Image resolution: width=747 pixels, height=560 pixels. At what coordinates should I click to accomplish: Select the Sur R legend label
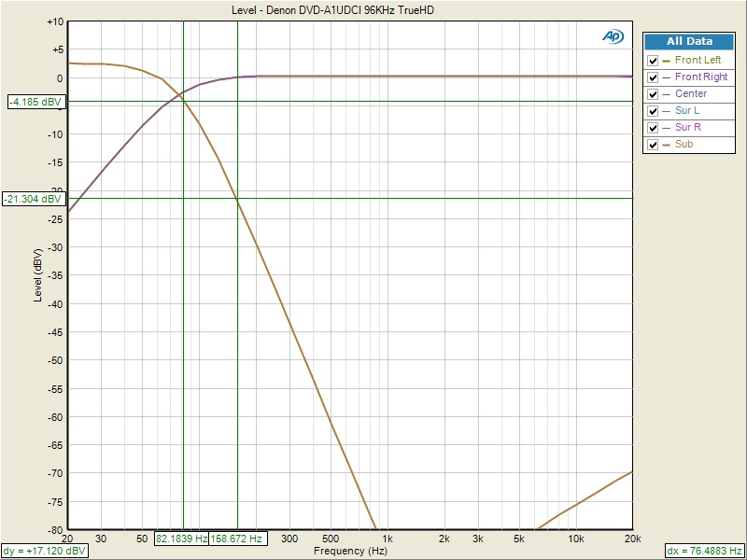tap(688, 128)
